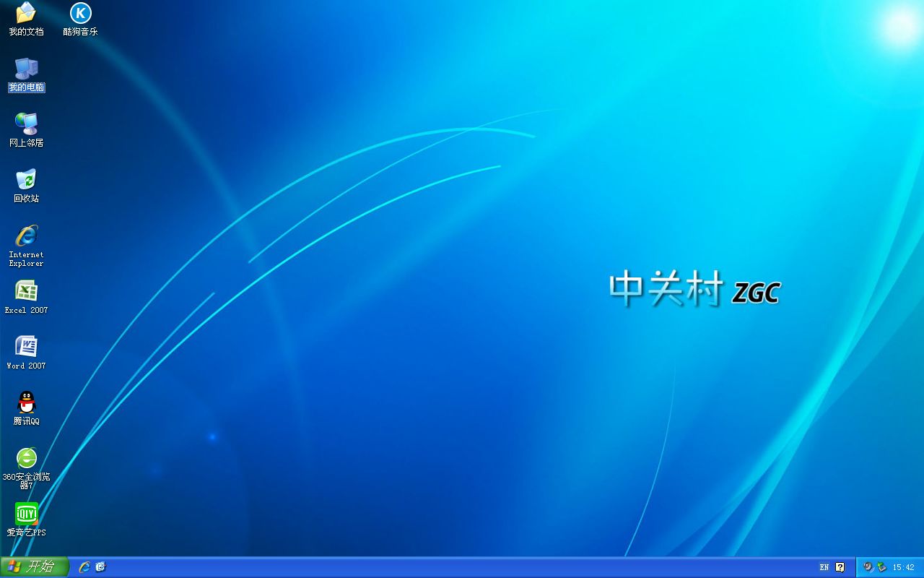This screenshot has height=578, width=924.
Task: Click the input method help icon
Action: (839, 566)
